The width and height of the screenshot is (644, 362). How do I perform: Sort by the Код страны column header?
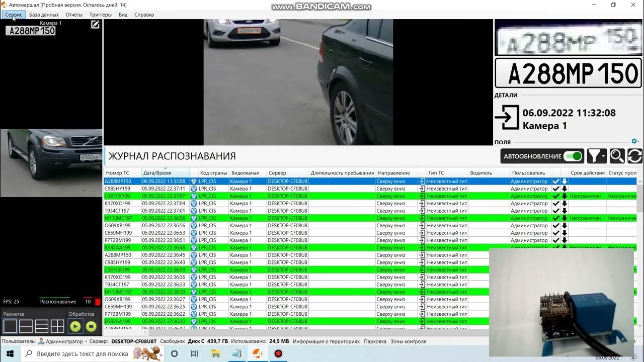coord(213,173)
